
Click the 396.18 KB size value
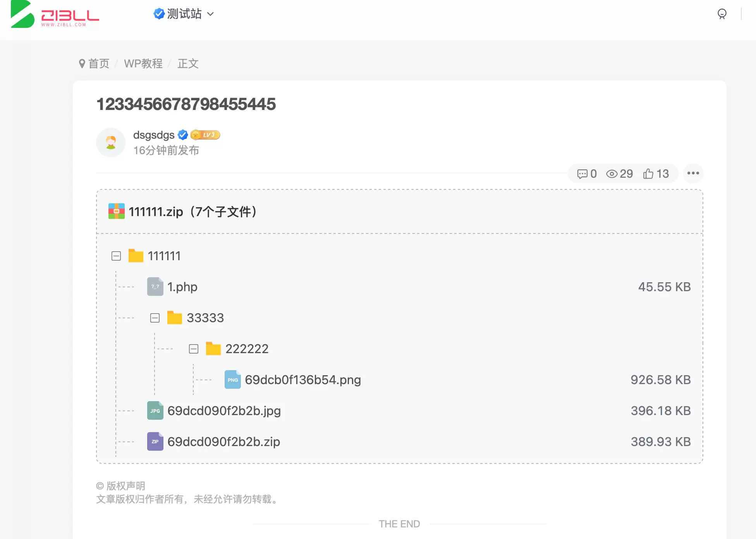(661, 411)
